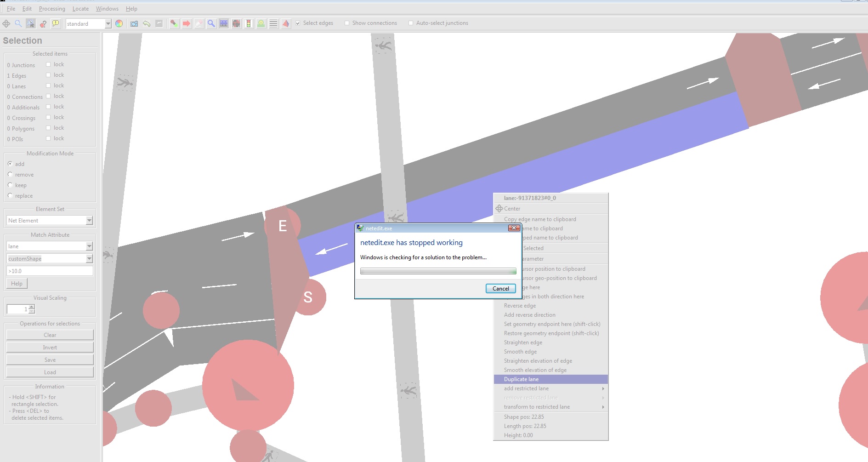Switch to move mode red arrow

pyautogui.click(x=187, y=23)
